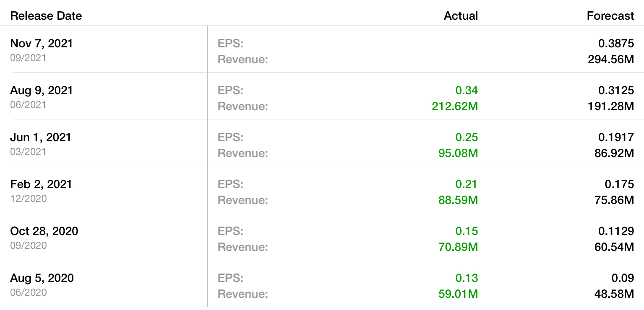
Task: Select the Oct 28, 2020 release date
Action: tap(44, 231)
